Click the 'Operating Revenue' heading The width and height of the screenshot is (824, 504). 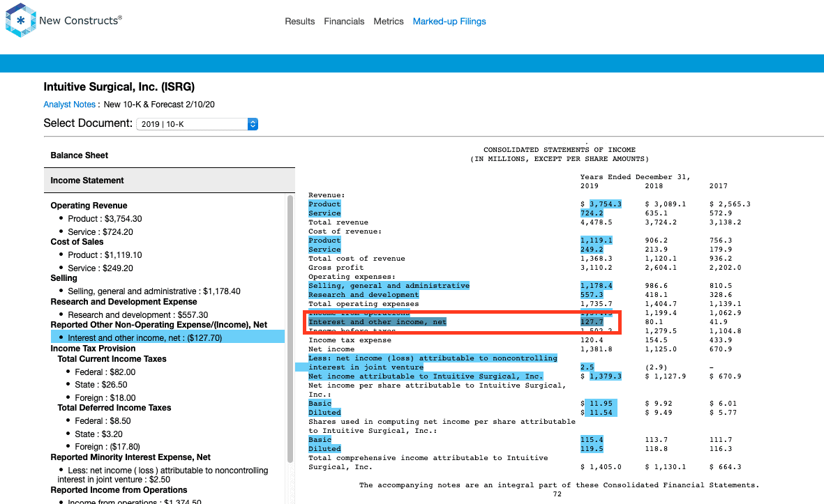(x=89, y=206)
